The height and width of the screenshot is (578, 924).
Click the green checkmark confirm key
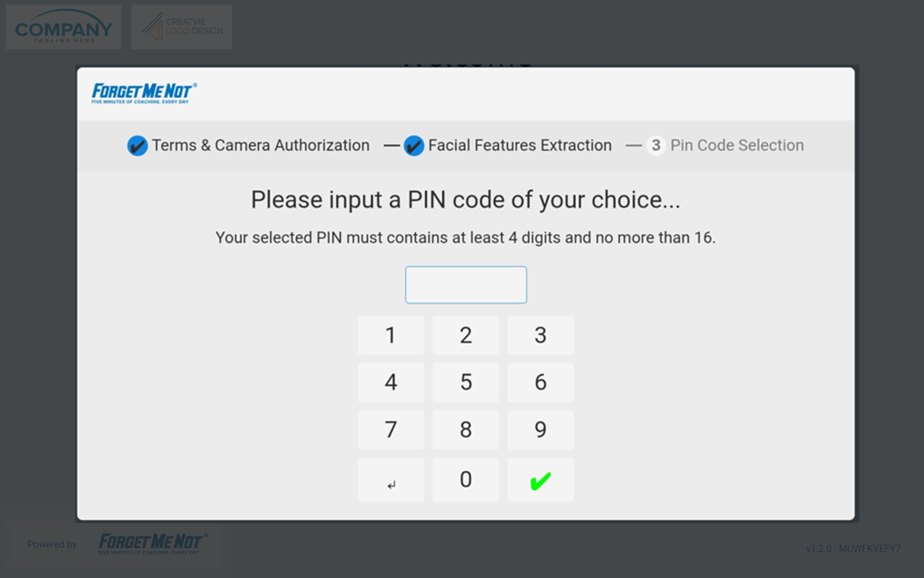540,480
